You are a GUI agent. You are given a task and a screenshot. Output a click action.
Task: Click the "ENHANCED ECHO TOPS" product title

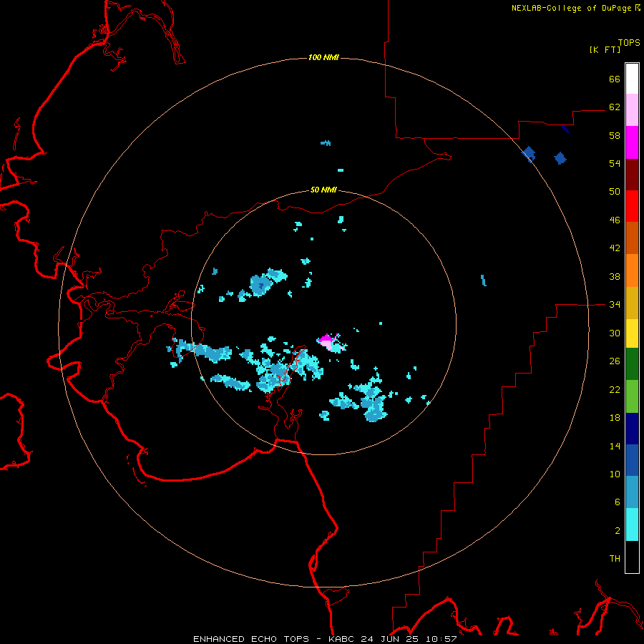click(x=251, y=639)
